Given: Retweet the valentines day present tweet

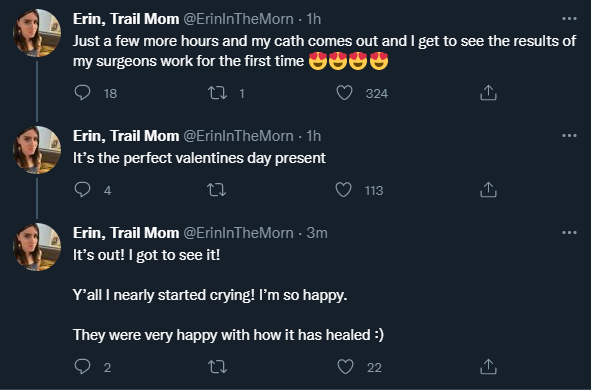Looking at the screenshot, I should coord(217,190).
